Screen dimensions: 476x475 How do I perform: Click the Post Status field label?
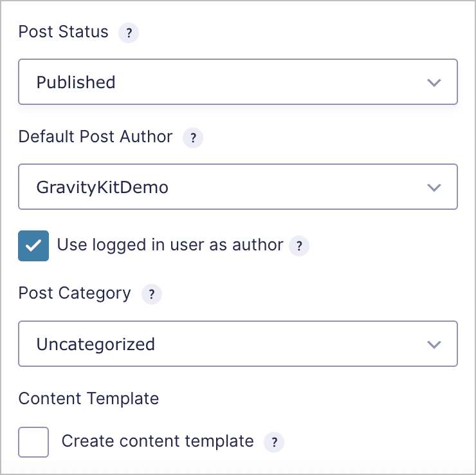click(63, 32)
